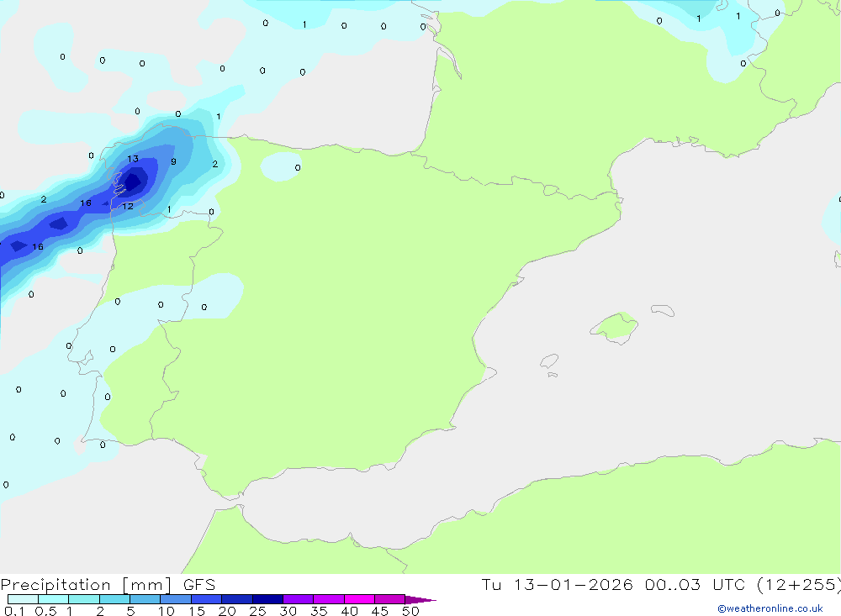The height and width of the screenshot is (616, 841).
Task: Click Ibiza island outline on the map
Action: click(x=549, y=361)
